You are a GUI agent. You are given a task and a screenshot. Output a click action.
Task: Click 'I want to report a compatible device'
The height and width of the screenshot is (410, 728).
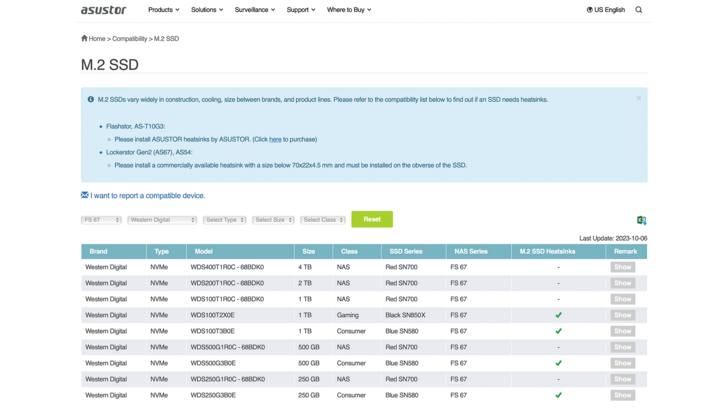[x=148, y=196]
